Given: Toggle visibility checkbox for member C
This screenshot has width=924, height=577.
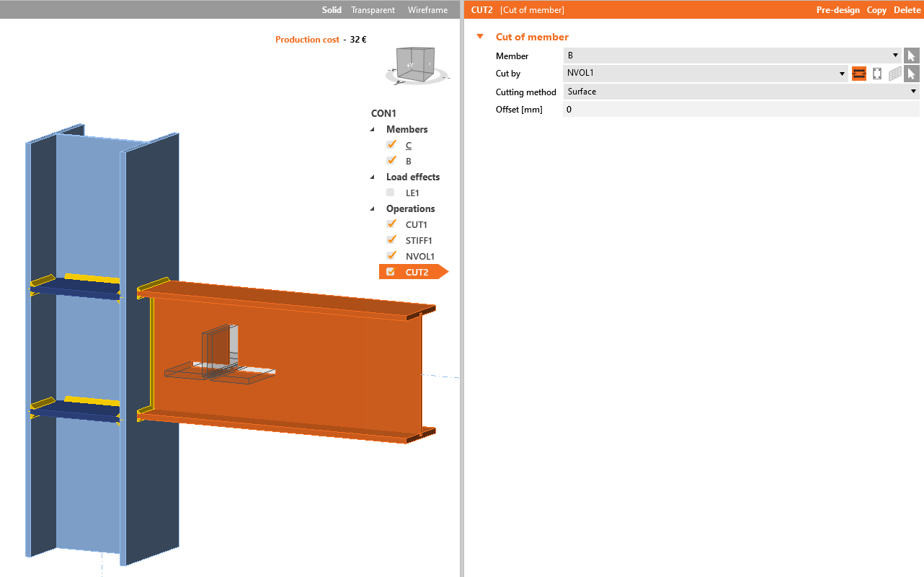Looking at the screenshot, I should pyautogui.click(x=391, y=145).
